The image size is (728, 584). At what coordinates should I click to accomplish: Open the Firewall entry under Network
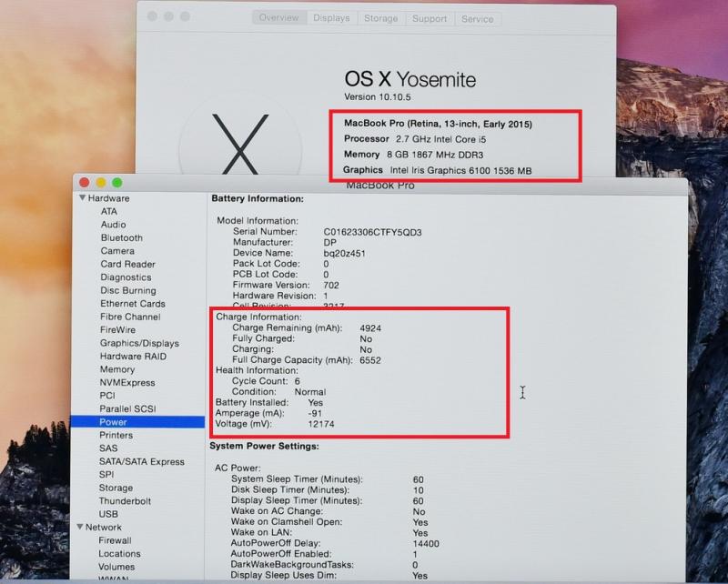(115, 540)
